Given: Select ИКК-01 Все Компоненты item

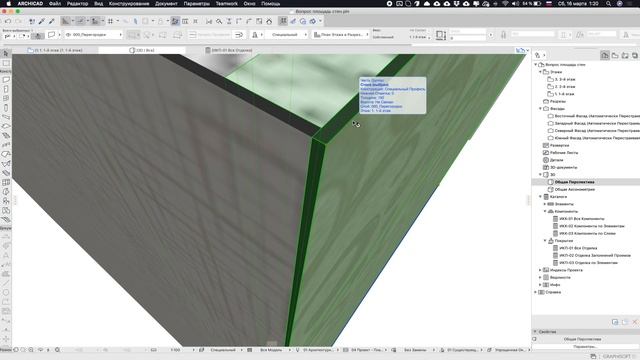Looking at the screenshot, I should point(582,219).
